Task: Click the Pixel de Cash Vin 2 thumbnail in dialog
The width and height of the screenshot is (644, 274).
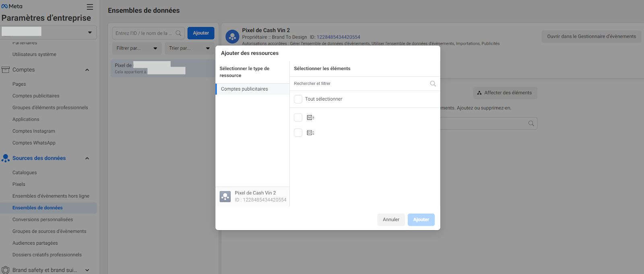Action: (225, 196)
